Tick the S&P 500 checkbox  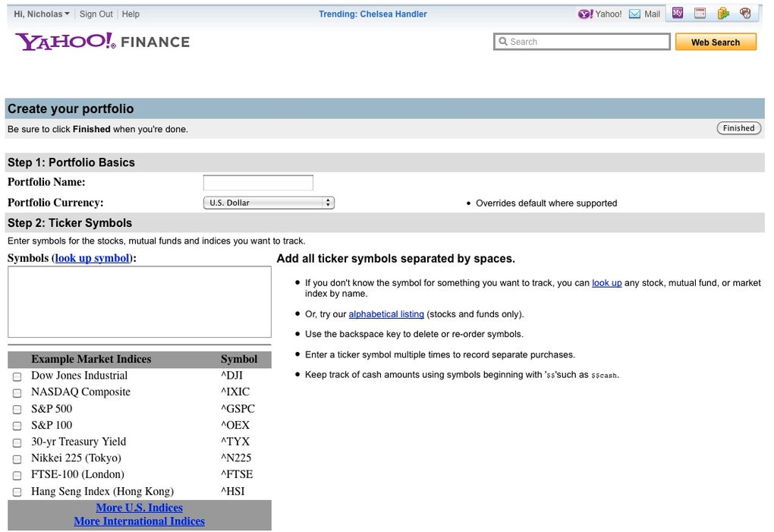point(17,410)
